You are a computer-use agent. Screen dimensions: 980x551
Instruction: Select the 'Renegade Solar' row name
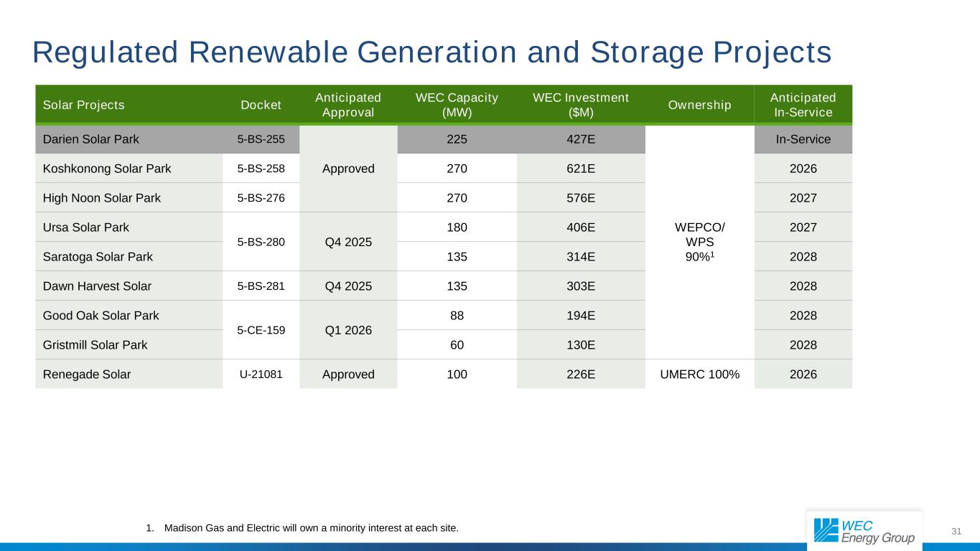87,375
